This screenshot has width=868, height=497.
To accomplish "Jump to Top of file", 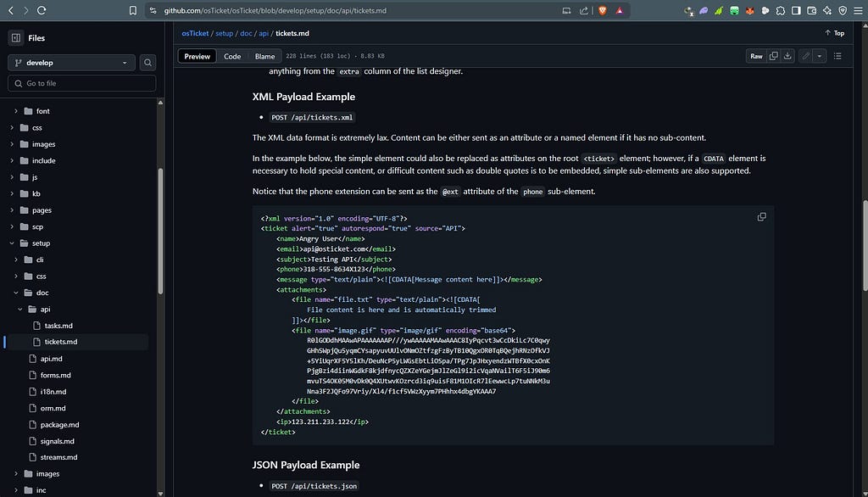I will click(835, 33).
